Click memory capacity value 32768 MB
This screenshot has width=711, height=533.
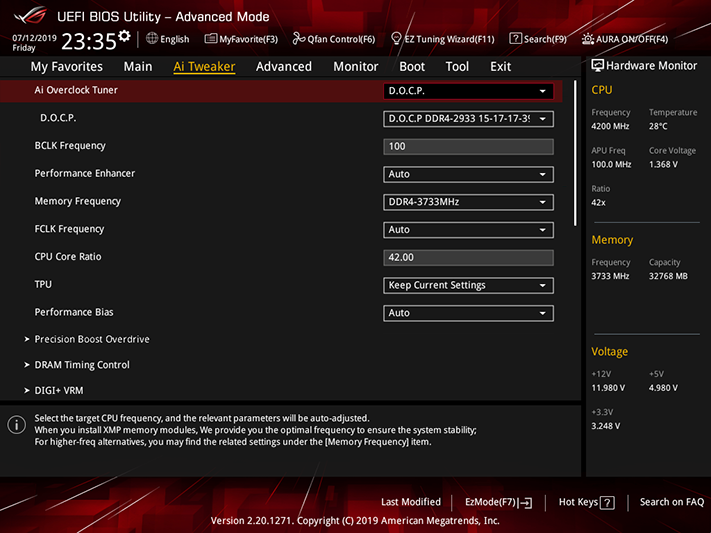668,276
